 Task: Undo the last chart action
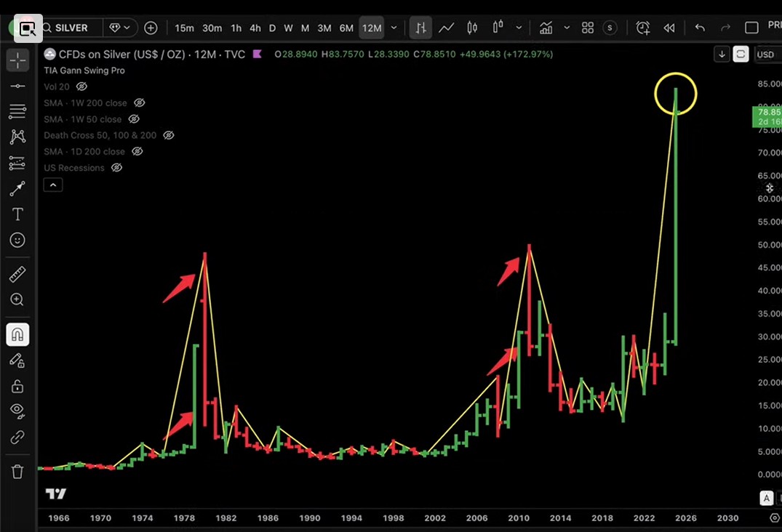[x=700, y=28]
